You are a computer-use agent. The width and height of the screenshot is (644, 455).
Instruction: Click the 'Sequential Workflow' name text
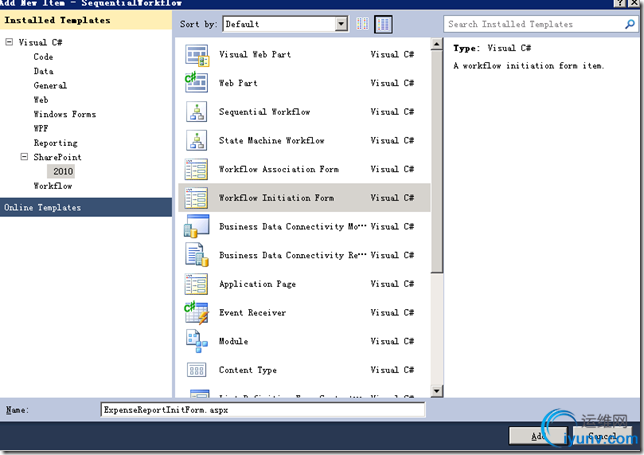click(264, 112)
